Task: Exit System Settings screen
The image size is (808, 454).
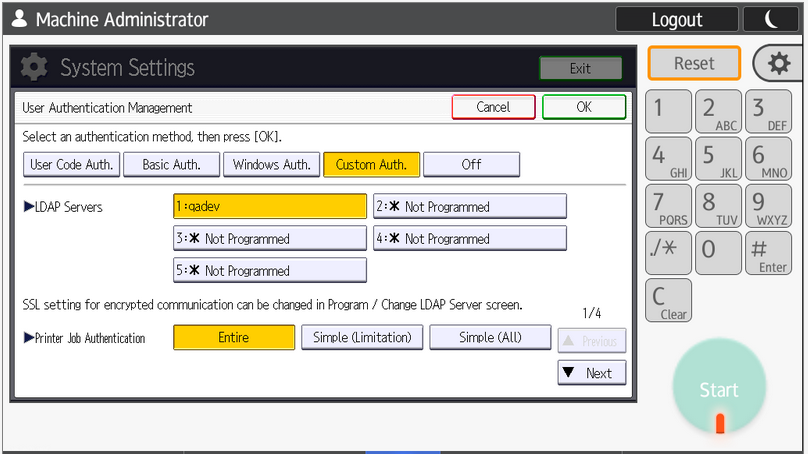Action: click(x=580, y=68)
